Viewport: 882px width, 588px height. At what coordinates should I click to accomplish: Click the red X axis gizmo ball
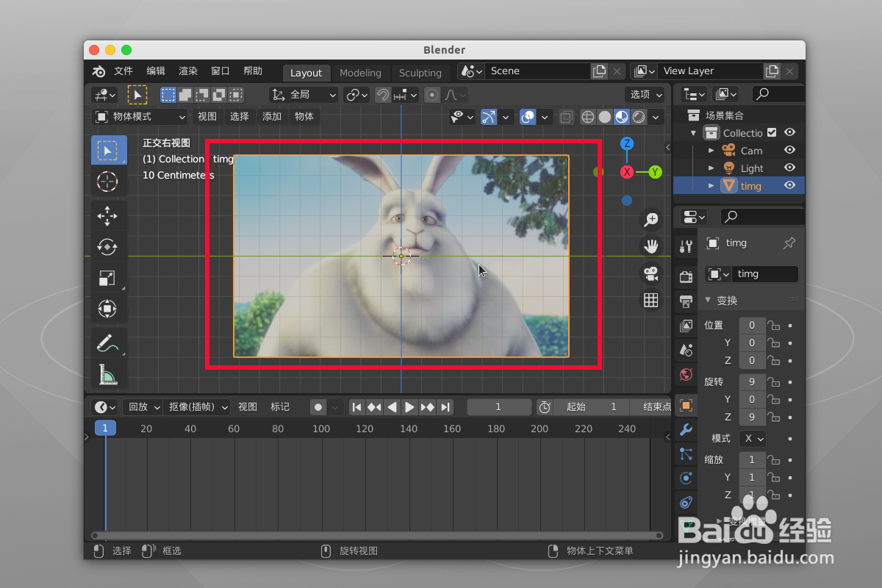click(x=627, y=172)
